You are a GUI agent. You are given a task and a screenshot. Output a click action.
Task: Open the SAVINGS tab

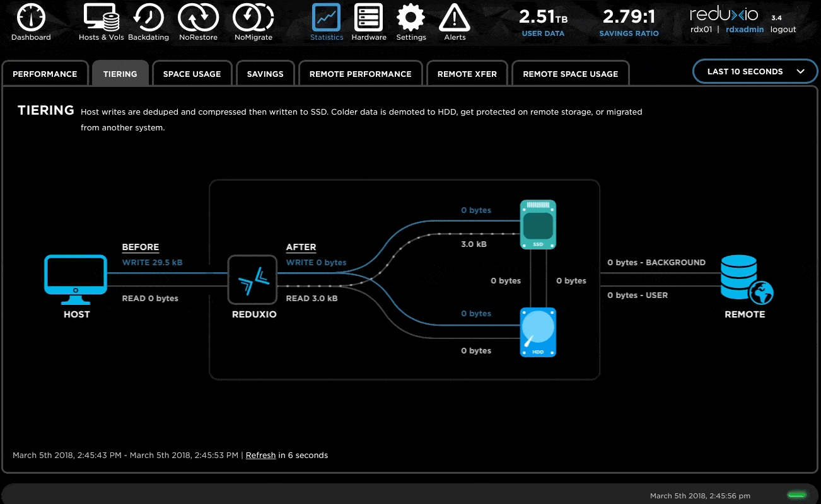[265, 74]
